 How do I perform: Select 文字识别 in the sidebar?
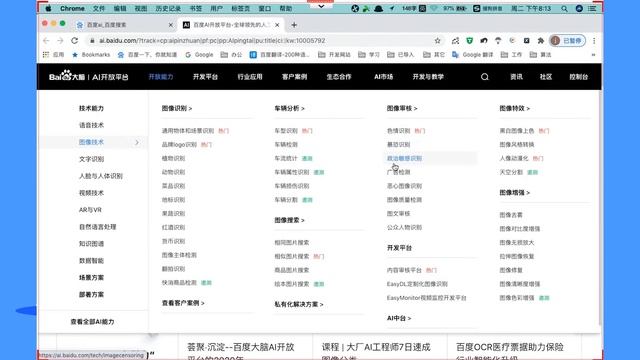click(91, 159)
